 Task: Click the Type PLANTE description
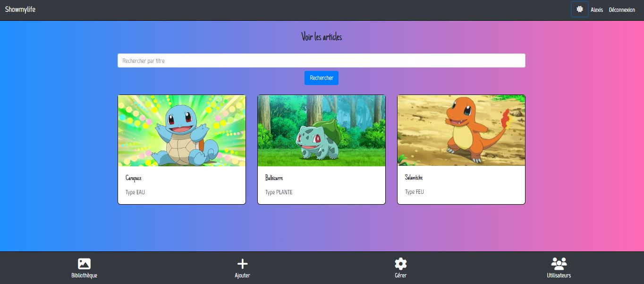coord(279,192)
